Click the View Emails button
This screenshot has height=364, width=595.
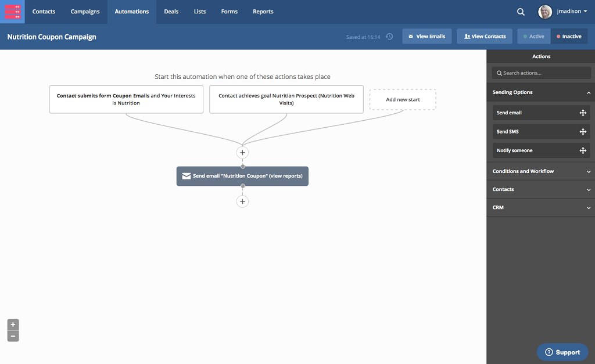click(x=426, y=37)
